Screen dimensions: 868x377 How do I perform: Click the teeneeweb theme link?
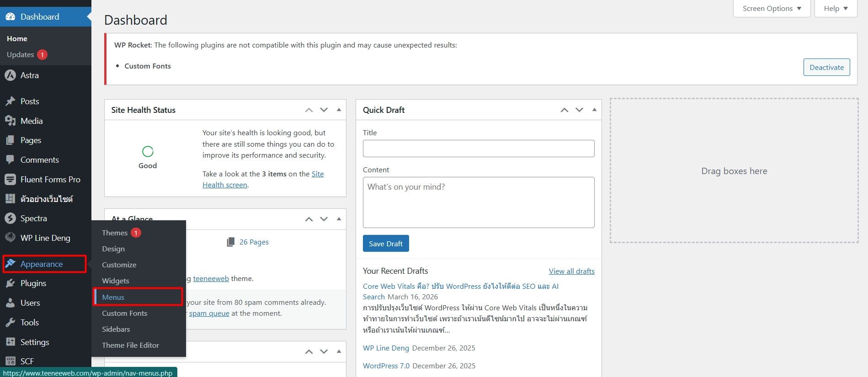pyautogui.click(x=211, y=279)
